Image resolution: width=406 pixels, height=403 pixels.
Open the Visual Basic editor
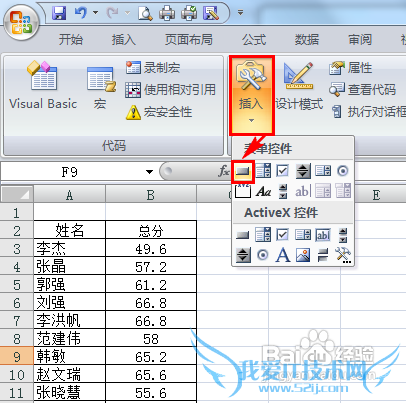point(43,86)
